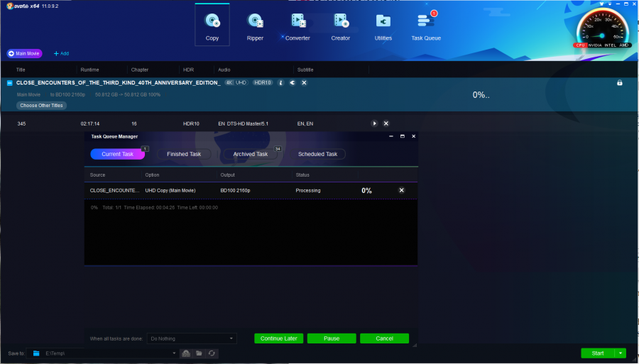Click the Audio column header

pos(224,70)
